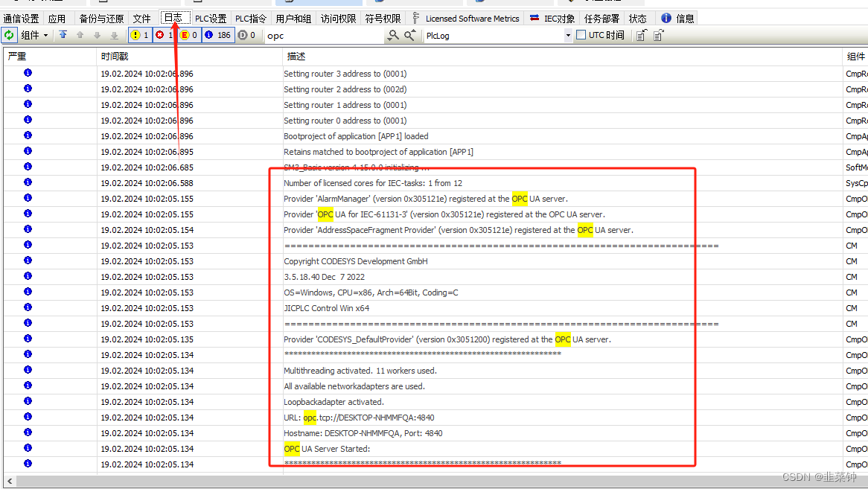Click the jump-to-last-entry arrow icon
Screen dimensions: 868x489
click(113, 35)
